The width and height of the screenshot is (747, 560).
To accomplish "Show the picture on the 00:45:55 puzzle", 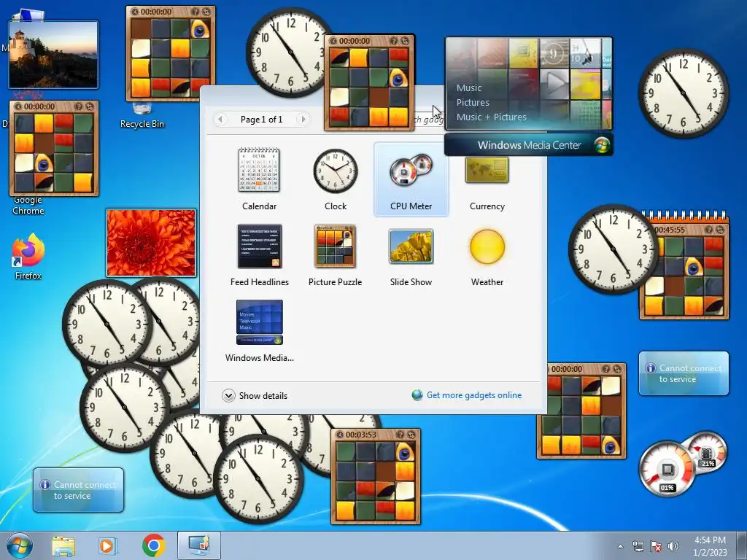I will click(709, 230).
